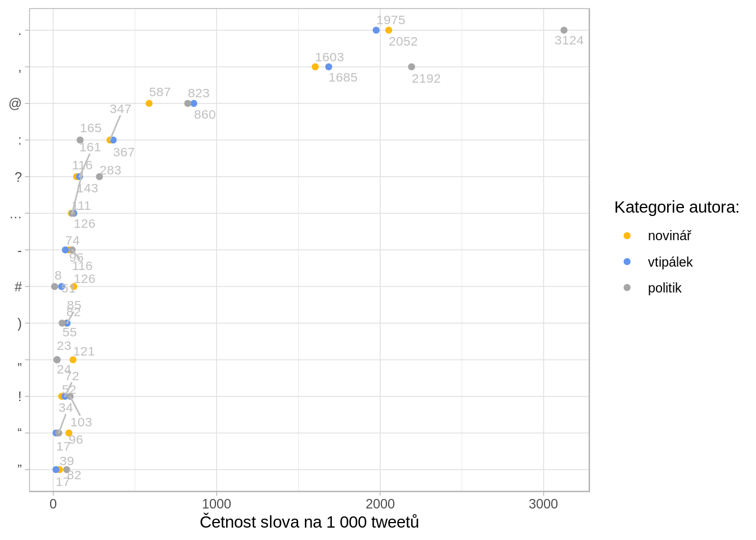
Task: Select the orange dot labeled 587
Action: click(149, 103)
